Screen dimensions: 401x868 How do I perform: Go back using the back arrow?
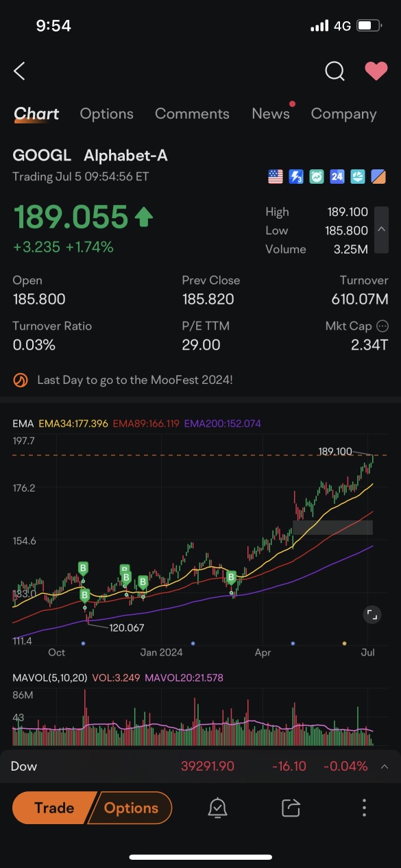point(19,71)
